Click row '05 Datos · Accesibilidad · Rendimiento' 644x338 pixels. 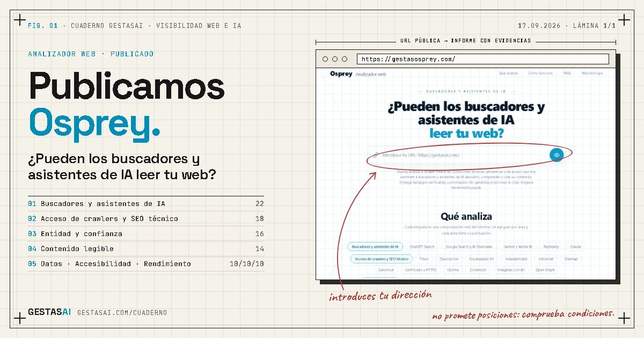(146, 264)
